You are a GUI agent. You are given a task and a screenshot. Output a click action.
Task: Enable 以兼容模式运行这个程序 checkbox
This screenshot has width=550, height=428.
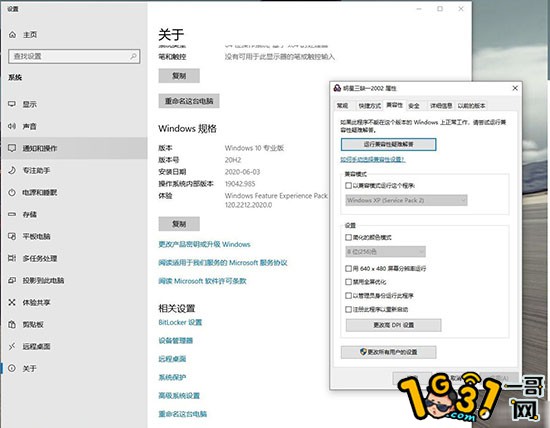point(348,186)
